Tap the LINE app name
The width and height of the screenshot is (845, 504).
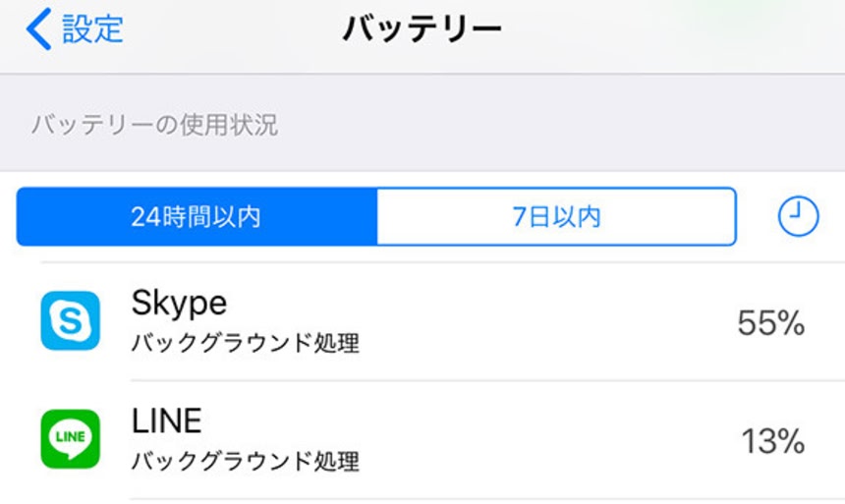click(x=166, y=421)
